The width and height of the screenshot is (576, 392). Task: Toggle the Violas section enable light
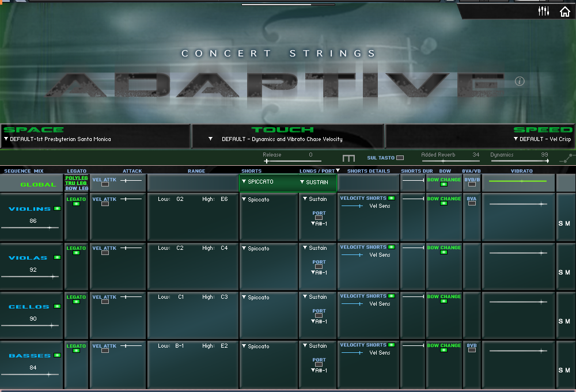(x=57, y=257)
